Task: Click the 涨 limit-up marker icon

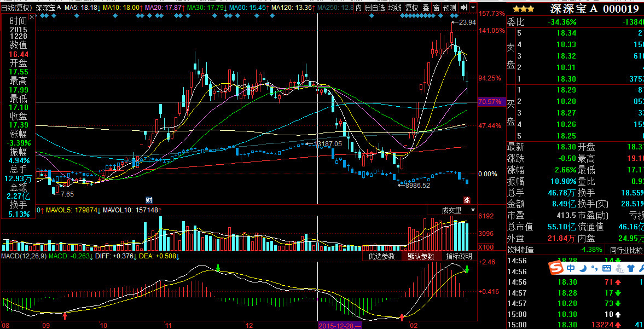Action: pos(467,200)
